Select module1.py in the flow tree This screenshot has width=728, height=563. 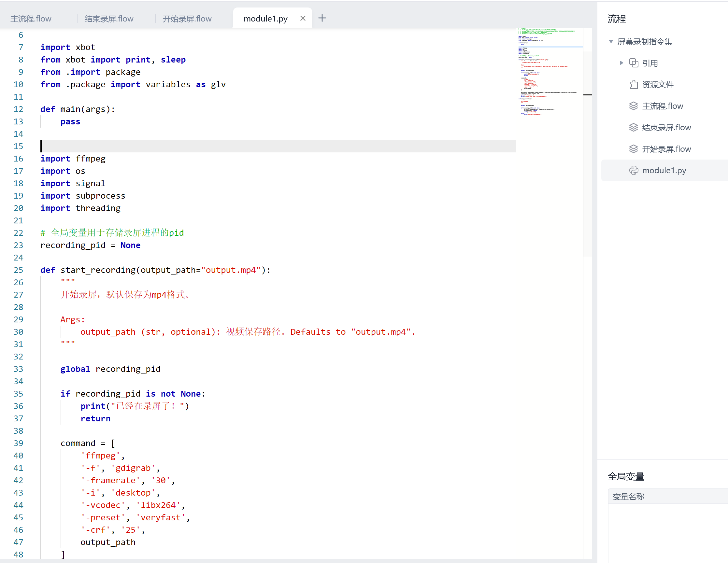(x=664, y=171)
